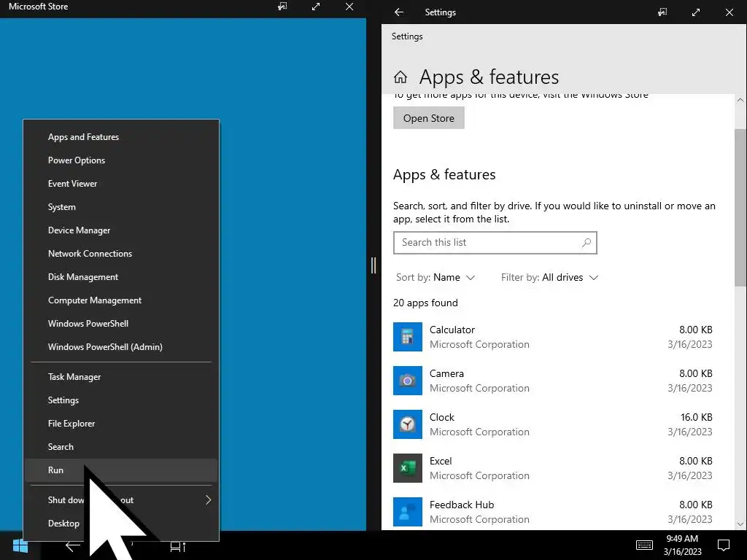Screen dimensions: 747x560
Task: Click the search magnifier in Search this list
Action: [x=586, y=243]
